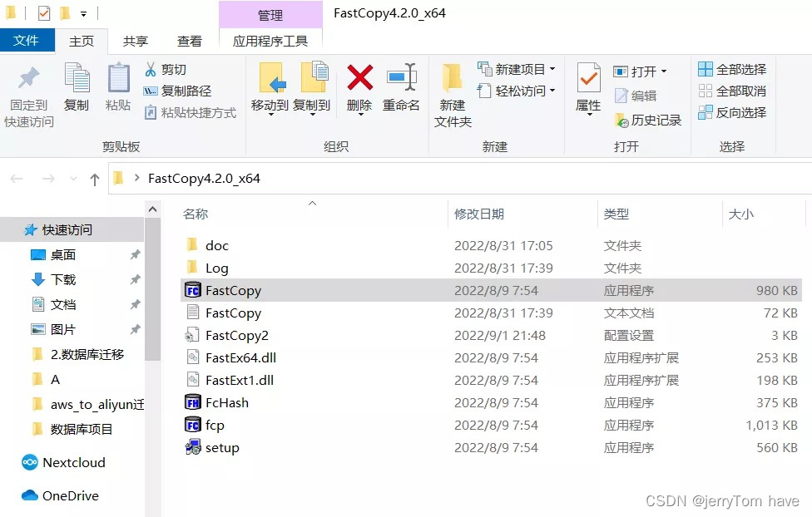Screen dimensions: 812x517
Task: Open 图片 in the sidebar
Action: coord(63,329)
